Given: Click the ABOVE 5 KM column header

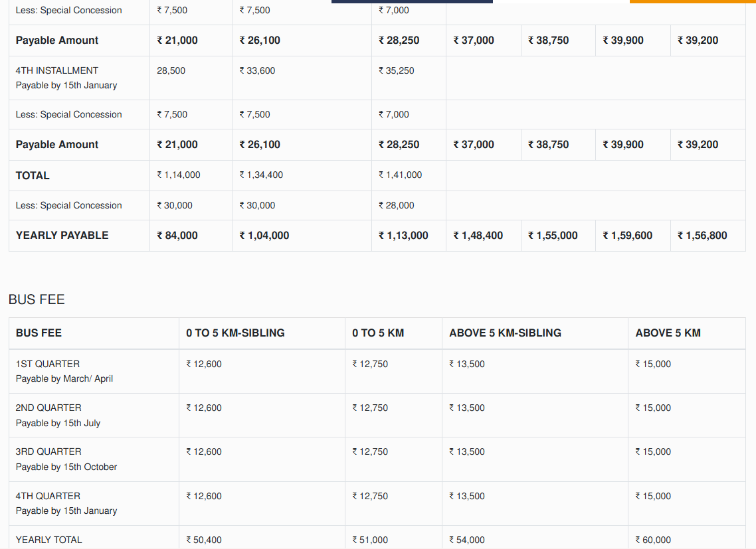Looking at the screenshot, I should click(x=668, y=333).
